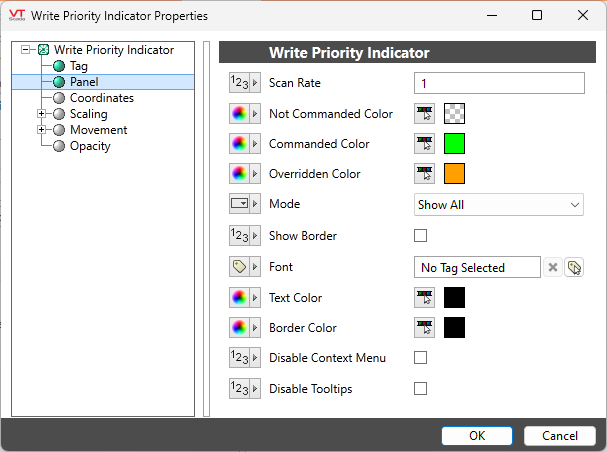Click the color picker tool for Overridden Color

tap(425, 174)
